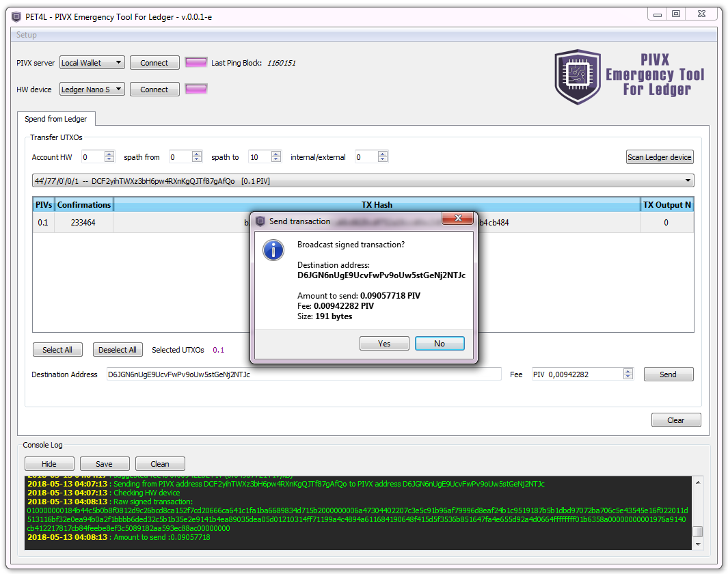
Task: Click console log scrollbar up arrow
Action: [698, 482]
